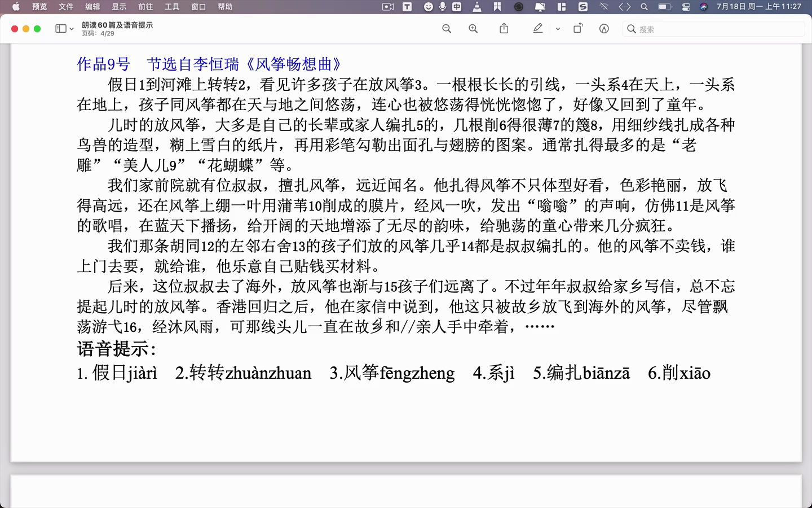Open date and time 7月18日 周一
The width and height of the screenshot is (812, 508).
point(758,7)
